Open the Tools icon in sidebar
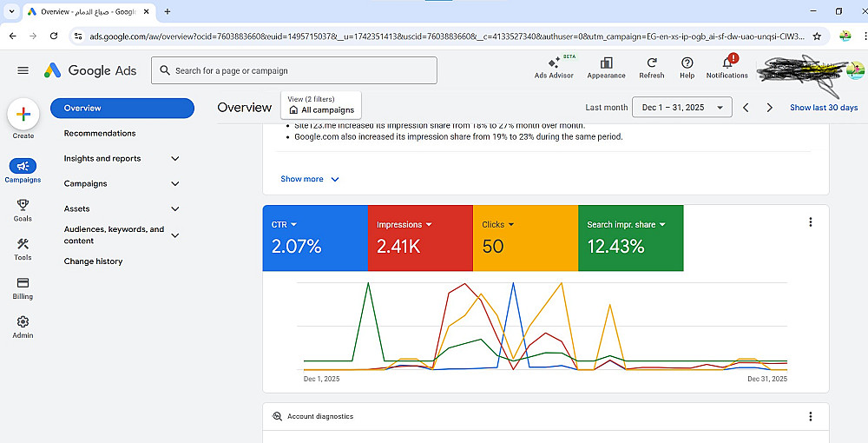Image resolution: width=868 pixels, height=443 pixels. click(23, 244)
